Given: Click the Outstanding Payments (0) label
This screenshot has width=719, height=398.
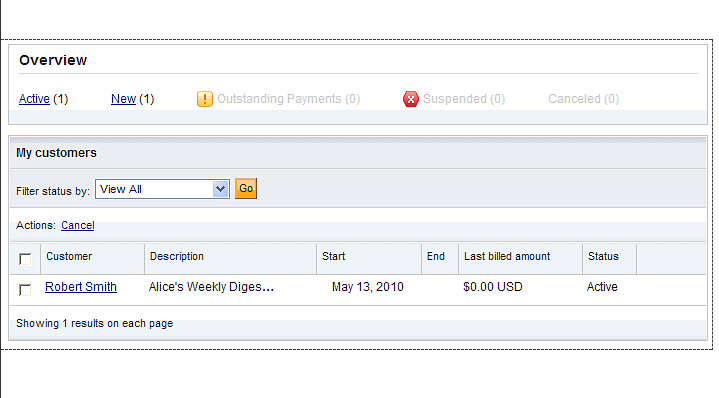Looking at the screenshot, I should pos(288,99).
